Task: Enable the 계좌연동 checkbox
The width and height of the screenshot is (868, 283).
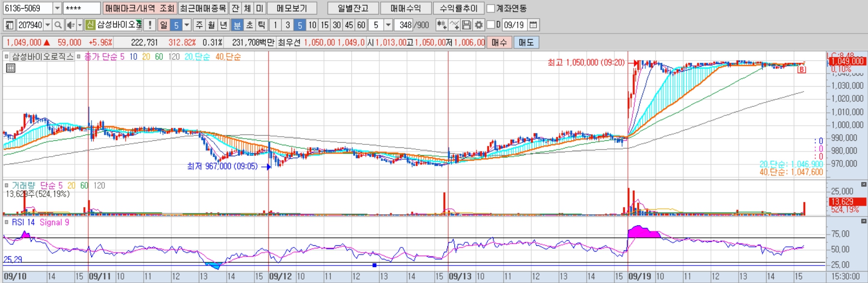Action: click(491, 8)
